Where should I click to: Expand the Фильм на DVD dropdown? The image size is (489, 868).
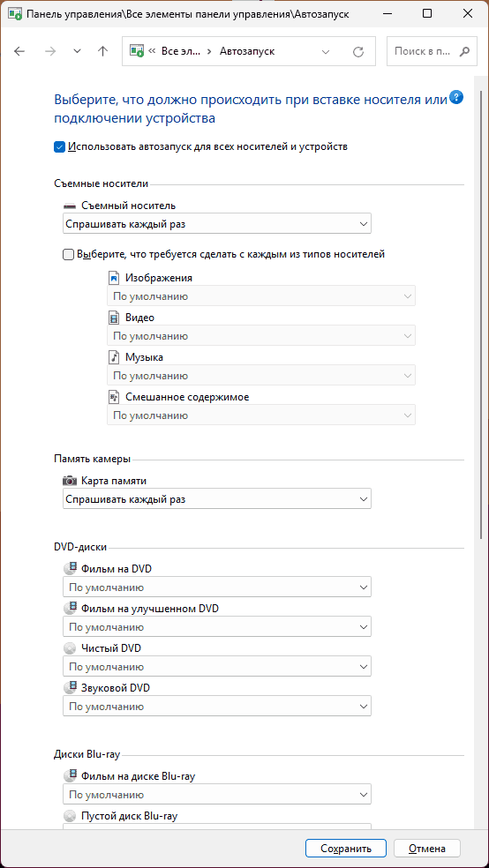pos(216,587)
